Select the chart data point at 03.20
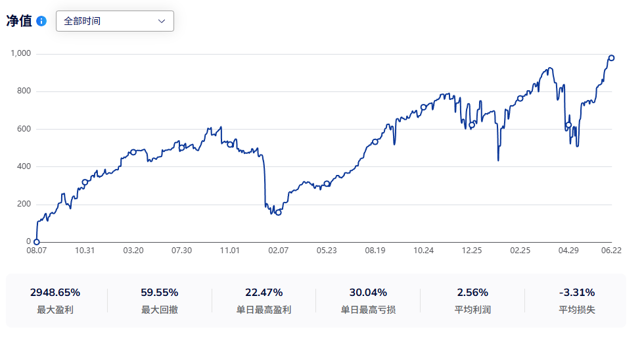644x342 pixels. pyautogui.click(x=133, y=152)
